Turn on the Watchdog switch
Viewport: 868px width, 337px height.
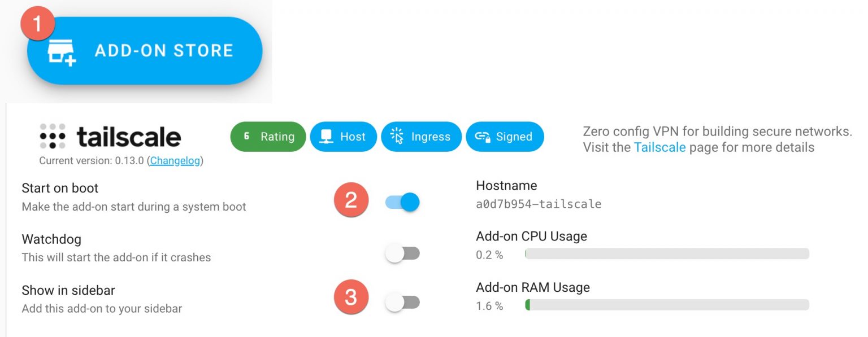click(402, 253)
